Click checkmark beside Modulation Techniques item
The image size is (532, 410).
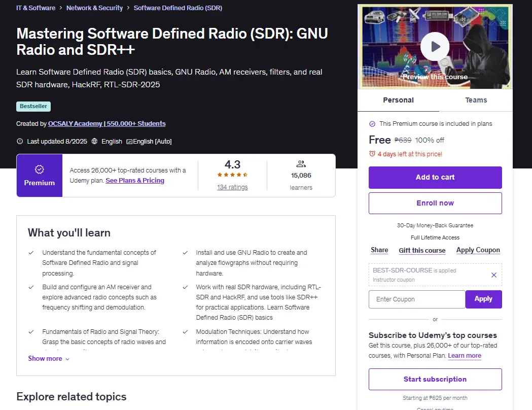(185, 332)
